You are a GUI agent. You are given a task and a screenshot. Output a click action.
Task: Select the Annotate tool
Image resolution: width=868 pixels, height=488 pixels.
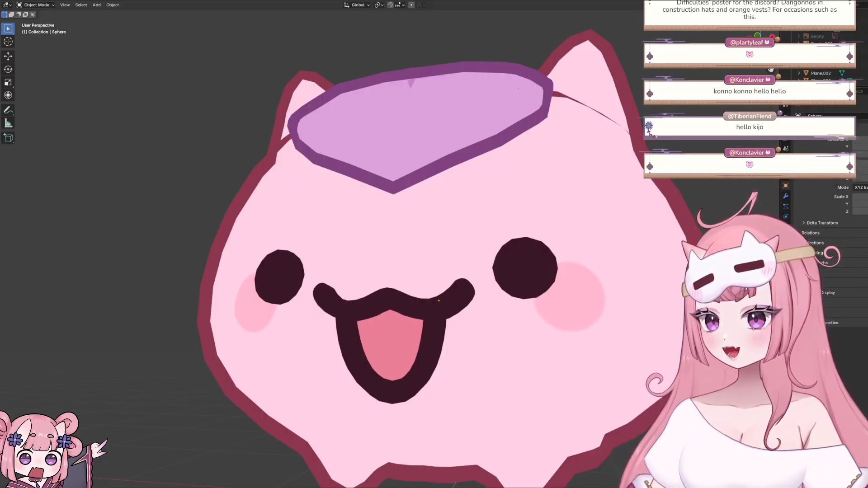pos(8,110)
